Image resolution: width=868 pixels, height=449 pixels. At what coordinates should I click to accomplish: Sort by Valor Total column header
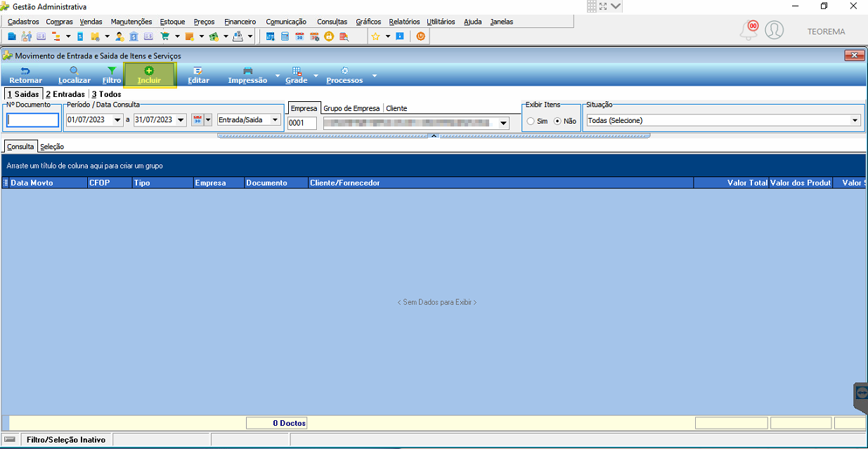pyautogui.click(x=731, y=183)
